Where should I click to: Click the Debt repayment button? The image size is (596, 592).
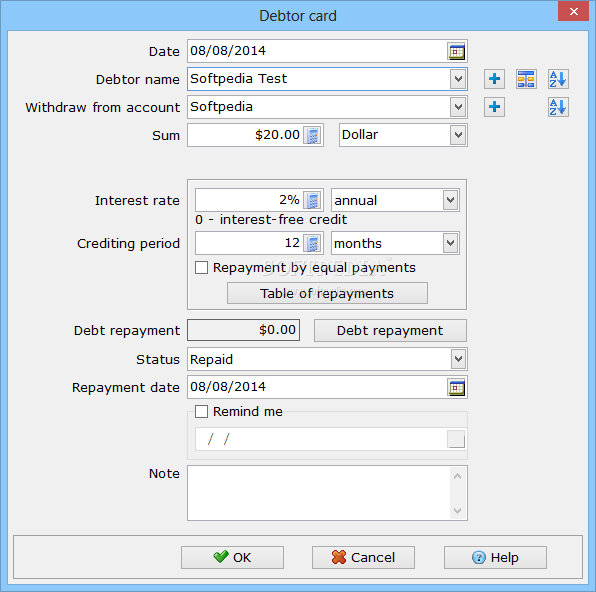(x=390, y=330)
